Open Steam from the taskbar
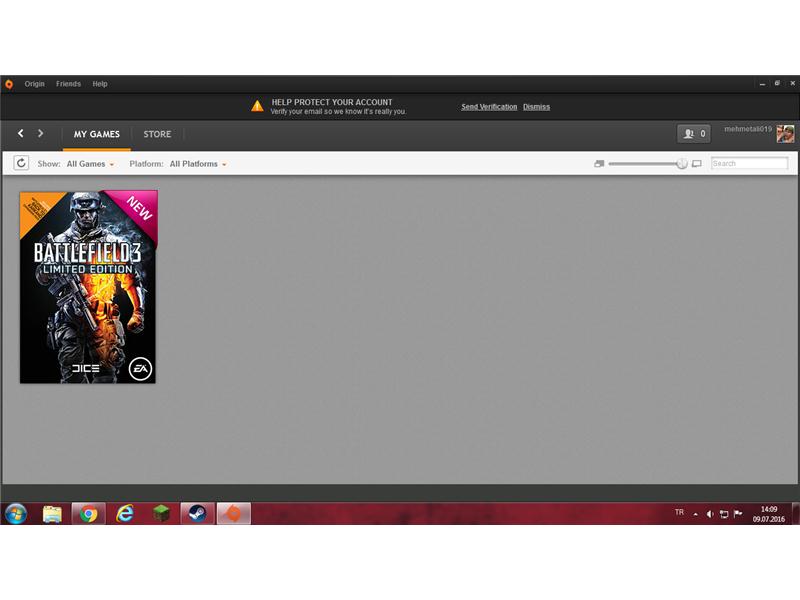 (197, 513)
